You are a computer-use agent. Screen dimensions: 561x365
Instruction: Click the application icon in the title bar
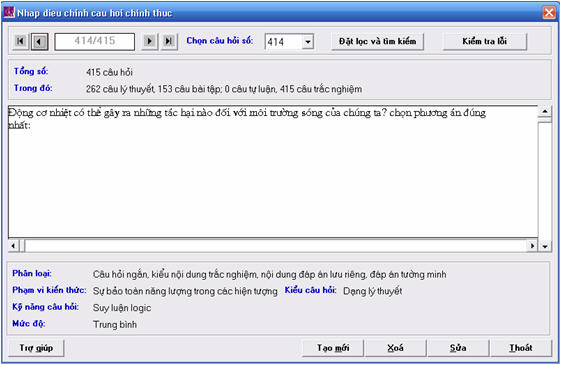click(x=9, y=13)
